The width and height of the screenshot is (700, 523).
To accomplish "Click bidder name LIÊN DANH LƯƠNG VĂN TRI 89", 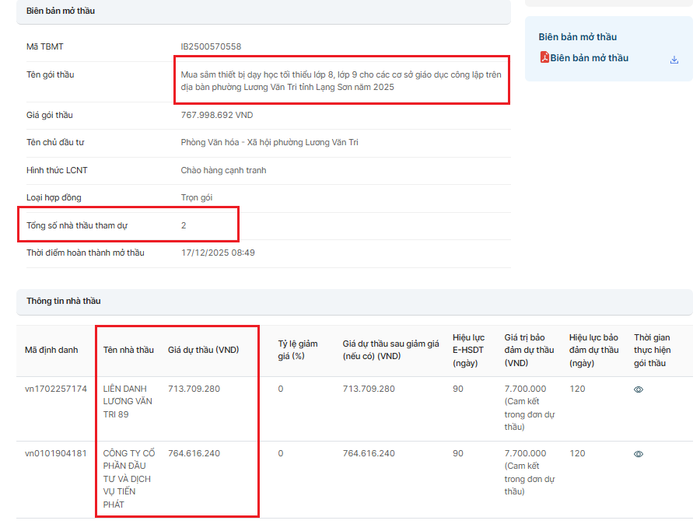I will (x=125, y=401).
